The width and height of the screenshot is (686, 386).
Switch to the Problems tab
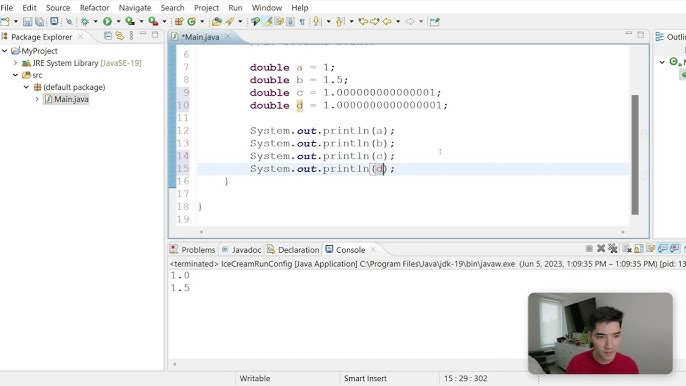coord(193,249)
